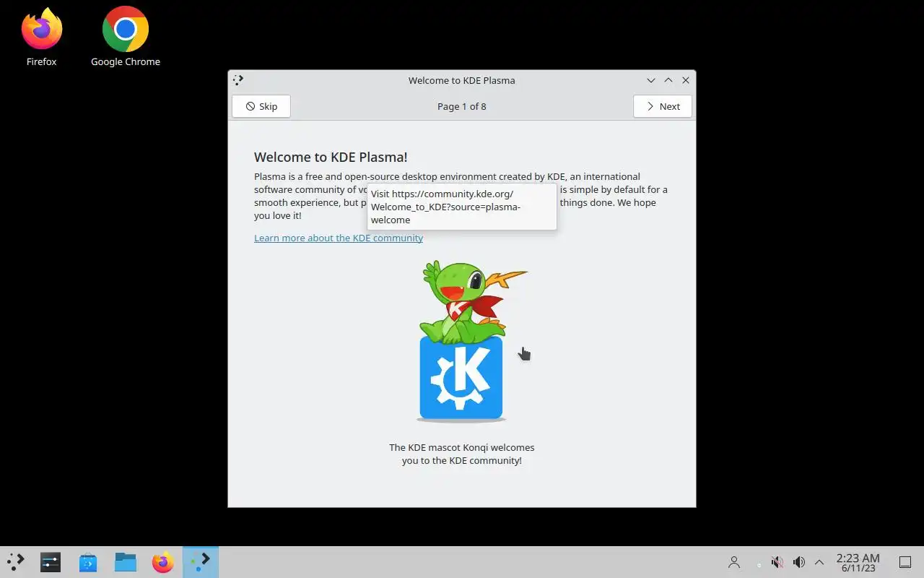This screenshot has width=924, height=578.
Task: Select the Welcome Center taskbar entry
Action: (201, 562)
